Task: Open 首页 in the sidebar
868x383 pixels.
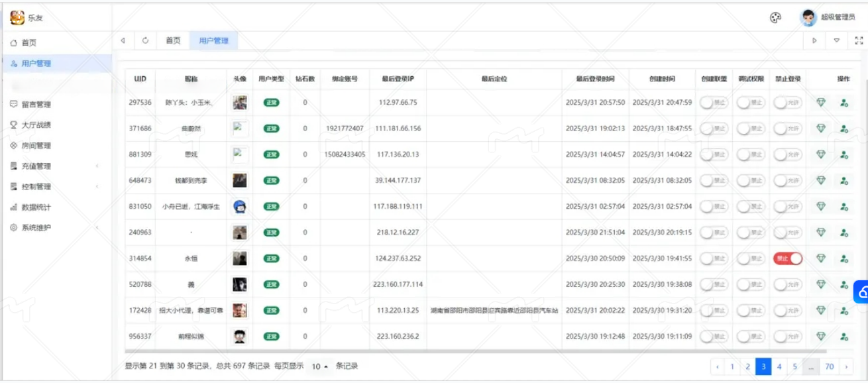Action: pyautogui.click(x=56, y=42)
